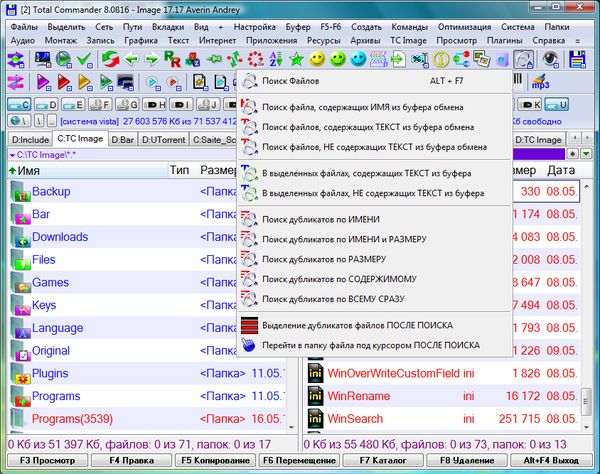Open the Плагины menu

[504, 41]
